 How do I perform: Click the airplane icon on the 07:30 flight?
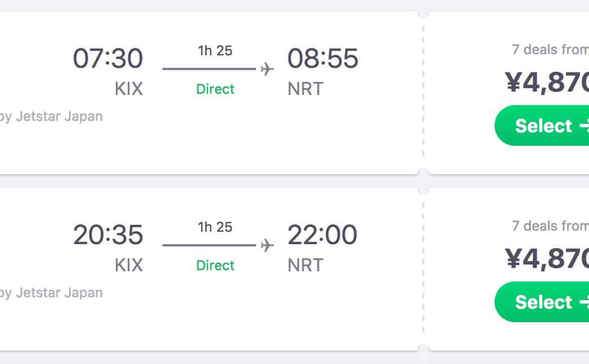(267, 69)
